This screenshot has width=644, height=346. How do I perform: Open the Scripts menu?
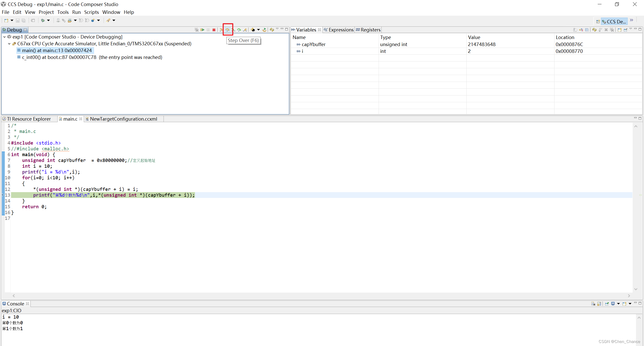coord(92,12)
